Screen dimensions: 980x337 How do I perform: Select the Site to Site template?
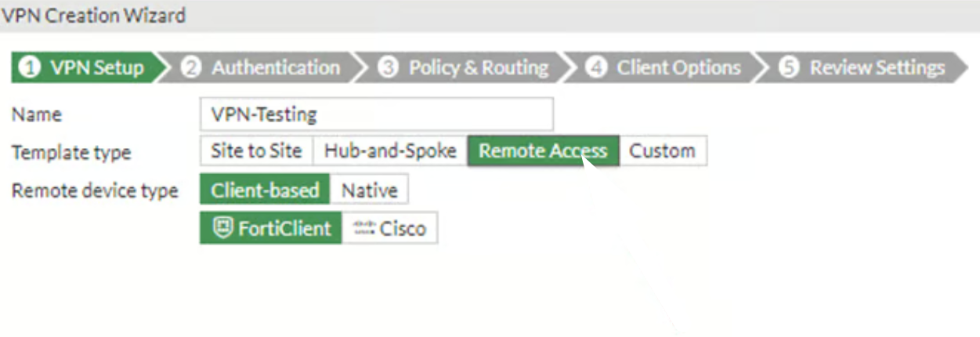(x=256, y=151)
